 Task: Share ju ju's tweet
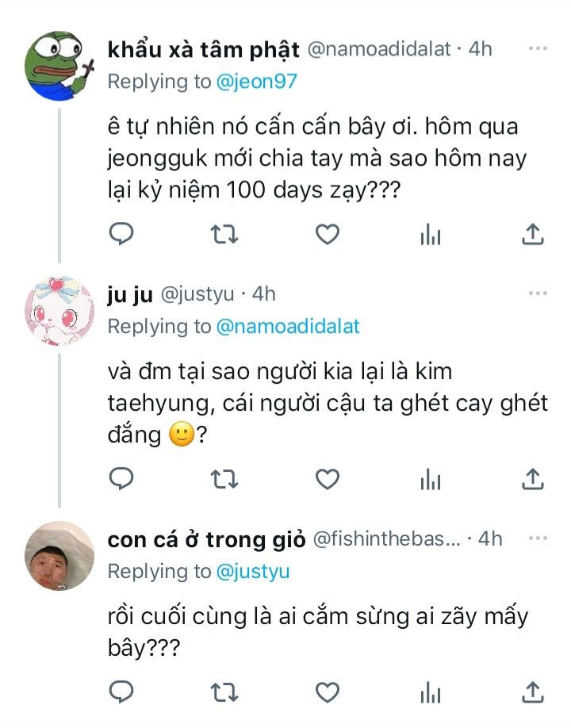click(533, 478)
